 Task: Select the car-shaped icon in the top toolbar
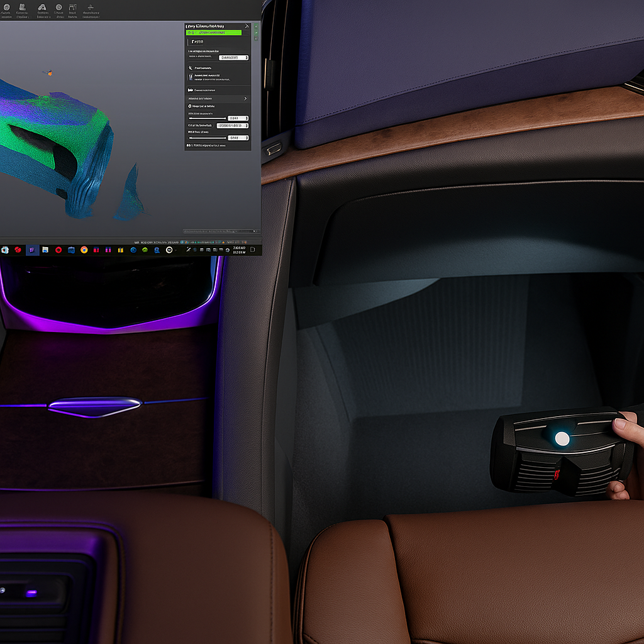(x=43, y=7)
